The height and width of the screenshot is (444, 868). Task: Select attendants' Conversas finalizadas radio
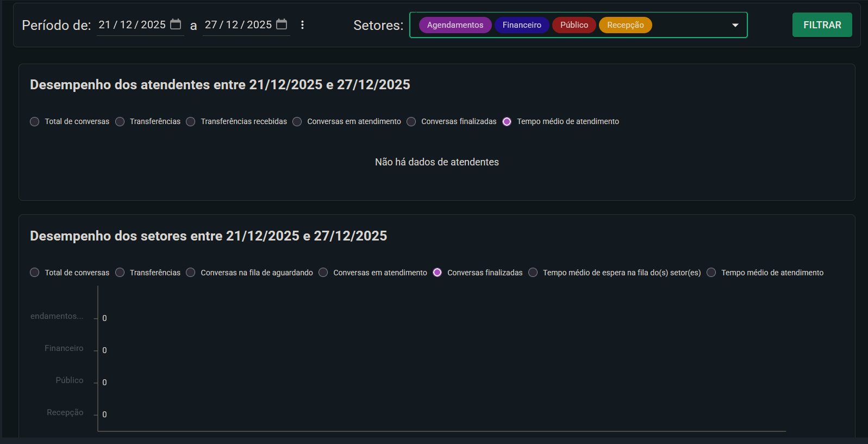click(411, 122)
